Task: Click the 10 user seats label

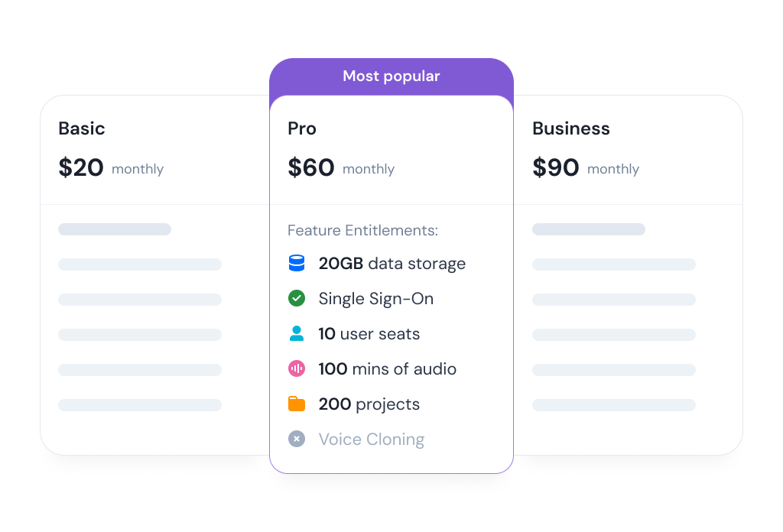Action: 369,334
